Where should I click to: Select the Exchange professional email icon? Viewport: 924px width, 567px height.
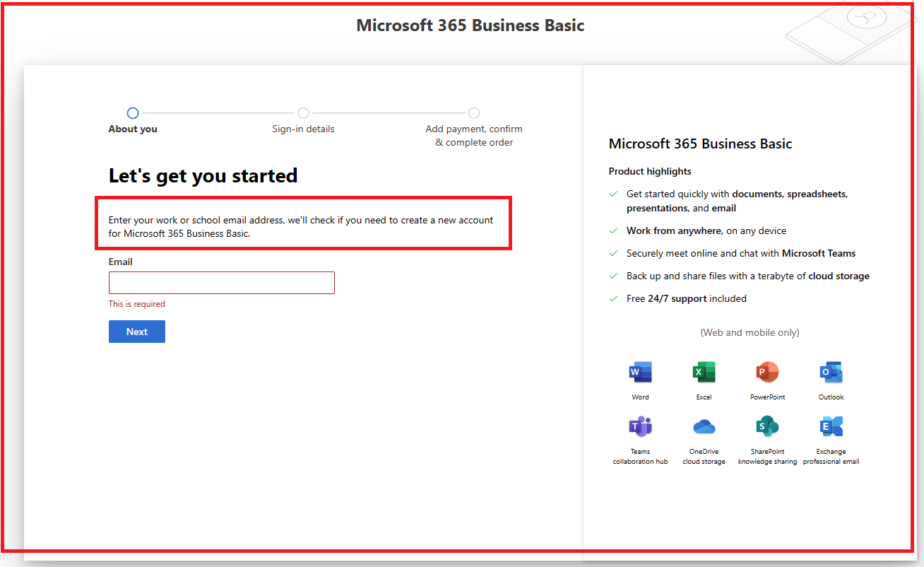831,426
